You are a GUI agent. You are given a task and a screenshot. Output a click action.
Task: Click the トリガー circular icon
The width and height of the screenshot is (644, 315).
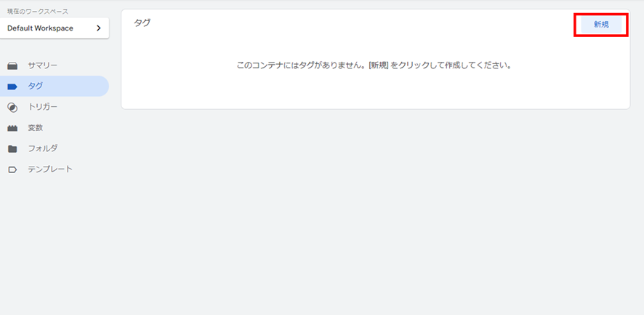click(13, 108)
